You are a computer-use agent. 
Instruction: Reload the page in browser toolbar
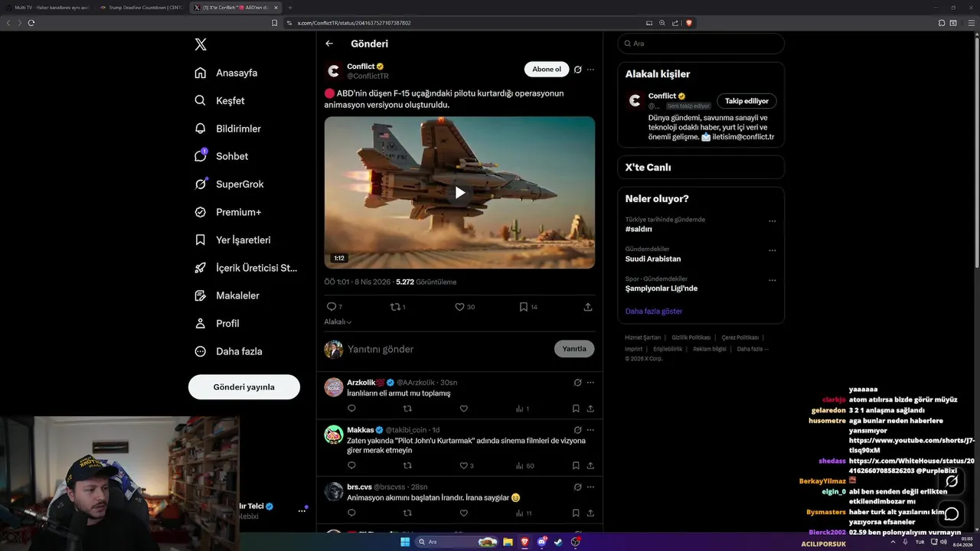point(31,23)
